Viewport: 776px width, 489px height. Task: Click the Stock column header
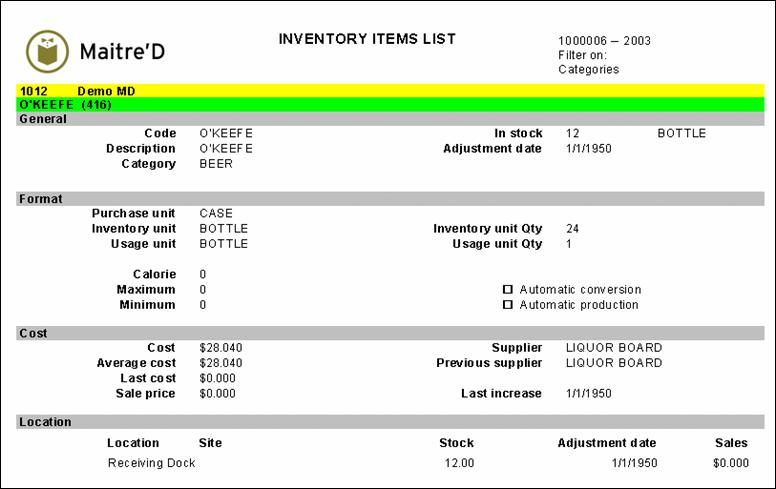[456, 443]
